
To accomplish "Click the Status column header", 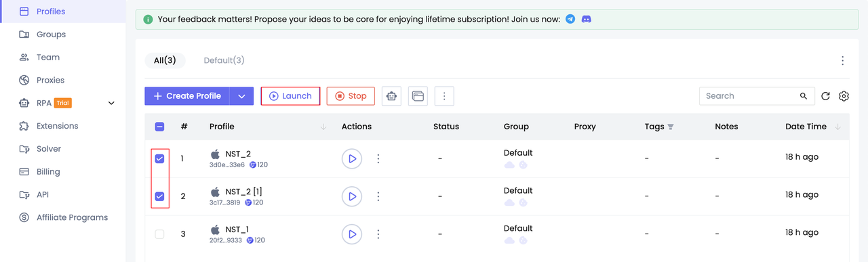I will [446, 127].
